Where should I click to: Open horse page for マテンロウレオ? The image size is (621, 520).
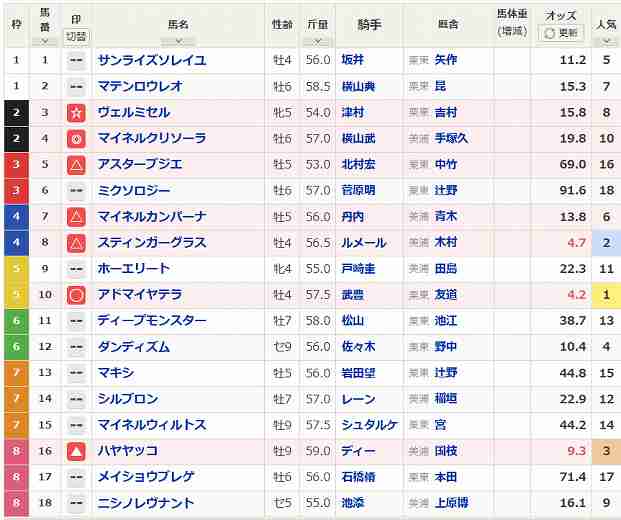(x=140, y=86)
